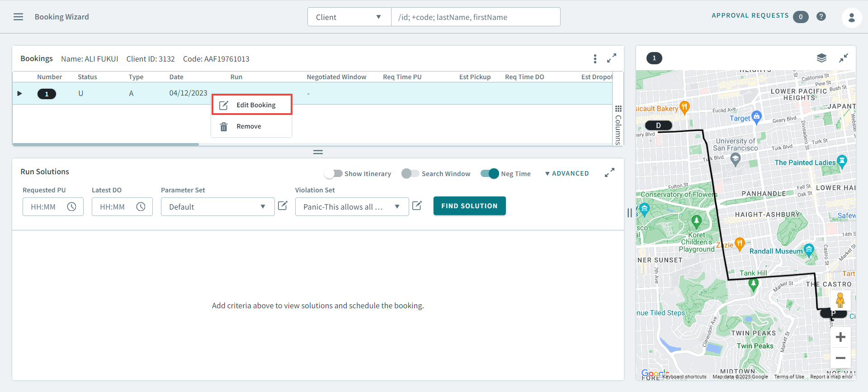This screenshot has width=868, height=392.
Task: Open map Terms of Use link
Action: tap(789, 377)
